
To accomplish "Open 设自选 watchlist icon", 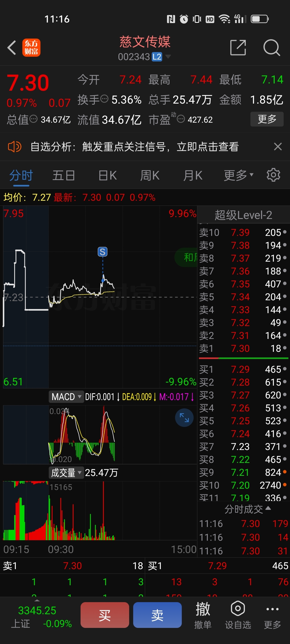I will click(238, 615).
